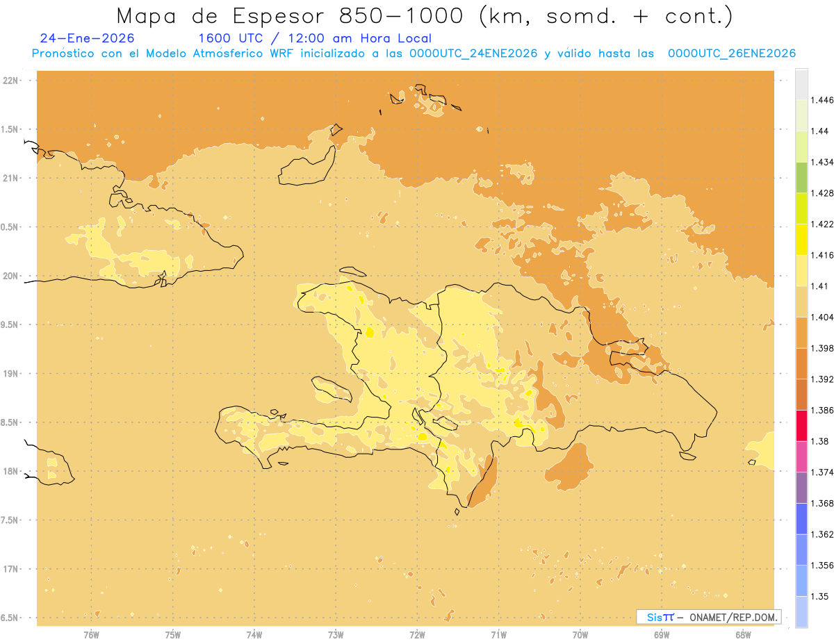Viewport: 834px width, 644px height.
Task: Click the 1.428 colorbar value
Action: point(822,193)
